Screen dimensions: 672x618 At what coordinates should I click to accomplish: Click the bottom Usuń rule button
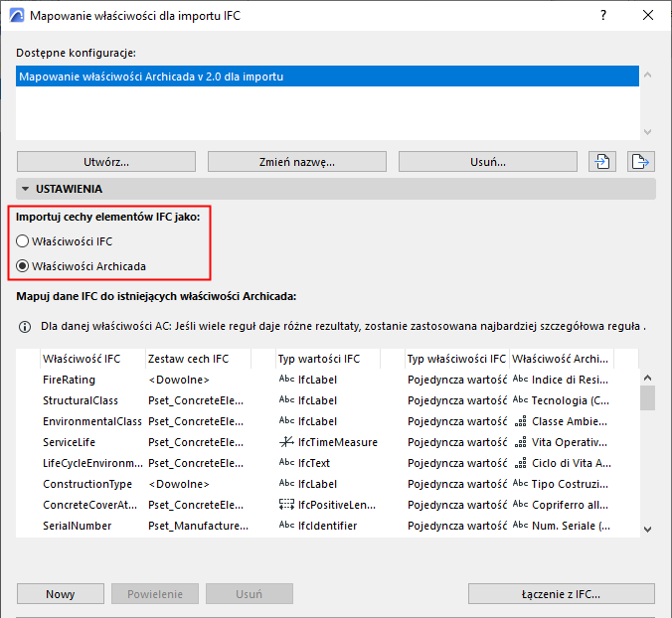coord(249,593)
